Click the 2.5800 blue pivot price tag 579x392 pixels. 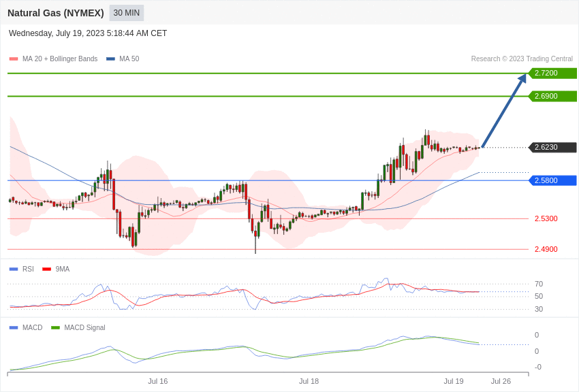(x=553, y=180)
